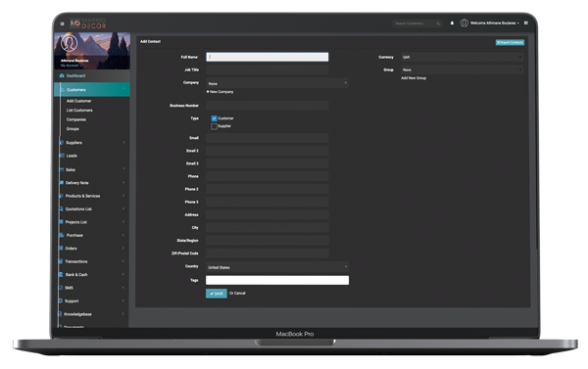Click the Dashboard icon in sidebar

click(62, 75)
